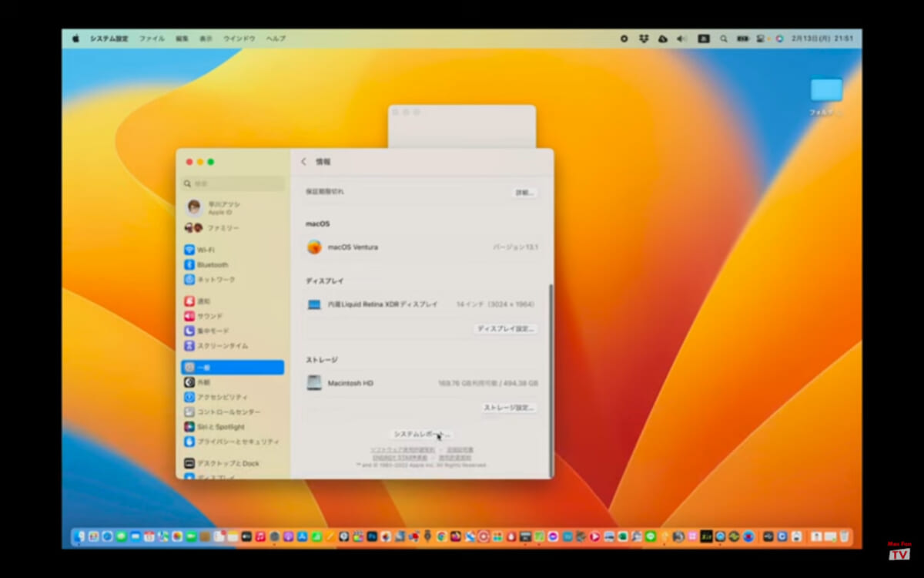Click the Dropbox icon in the menu bar
The height and width of the screenshot is (578, 924).
click(x=644, y=39)
